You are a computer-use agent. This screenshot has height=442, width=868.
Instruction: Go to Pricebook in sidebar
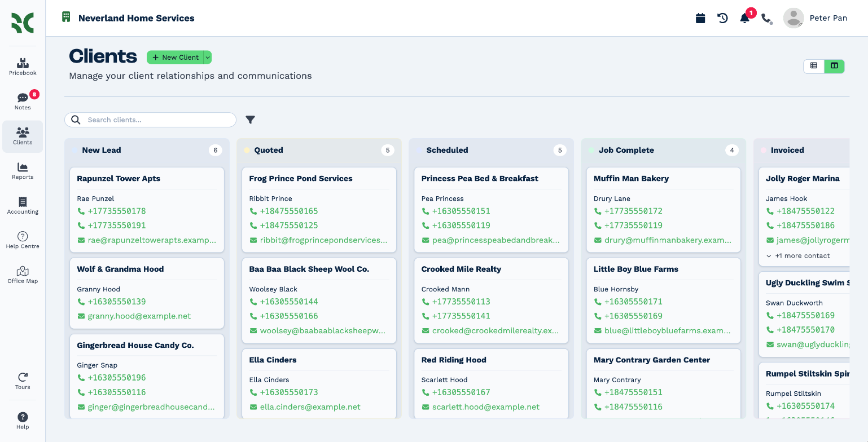(23, 67)
